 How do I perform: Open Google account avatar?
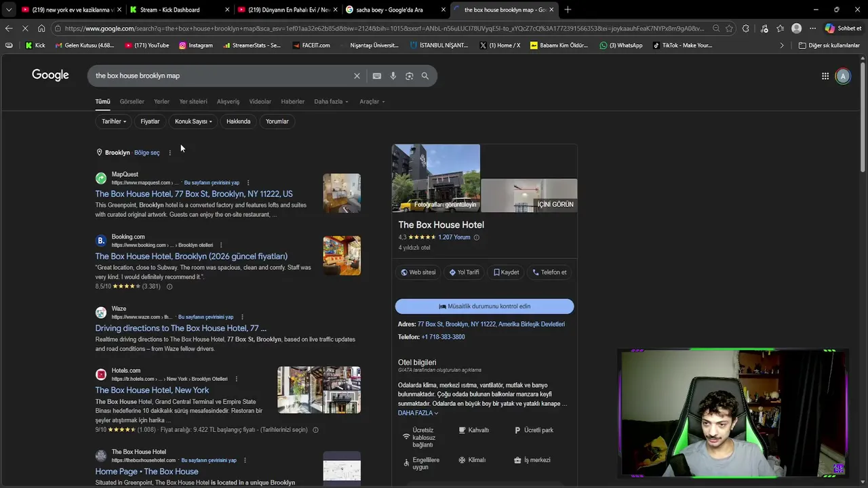point(843,76)
